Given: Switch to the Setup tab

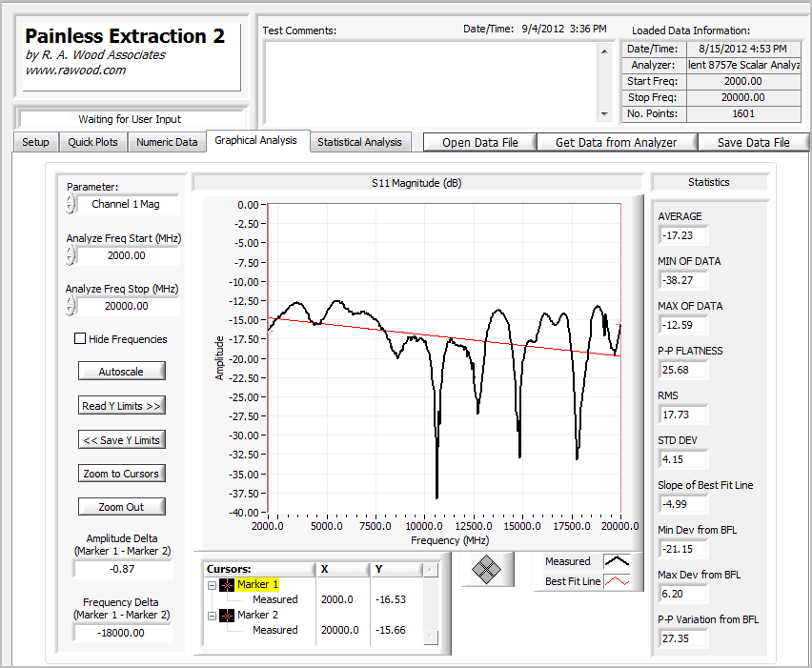Looking at the screenshot, I should tap(35, 142).
